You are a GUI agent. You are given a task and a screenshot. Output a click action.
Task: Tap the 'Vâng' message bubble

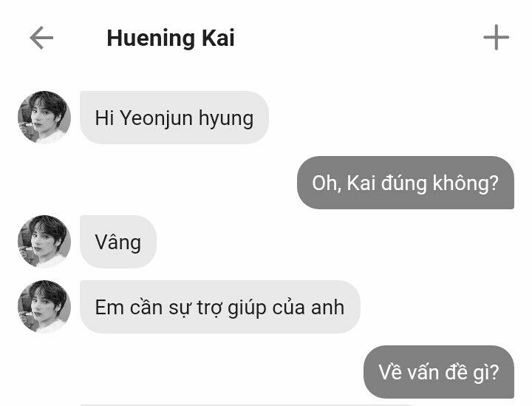point(118,242)
